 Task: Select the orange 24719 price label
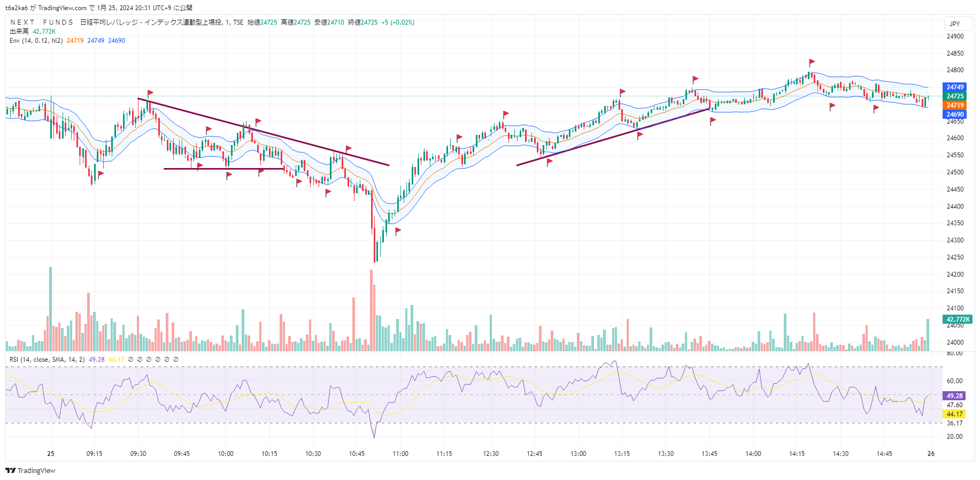coord(955,105)
